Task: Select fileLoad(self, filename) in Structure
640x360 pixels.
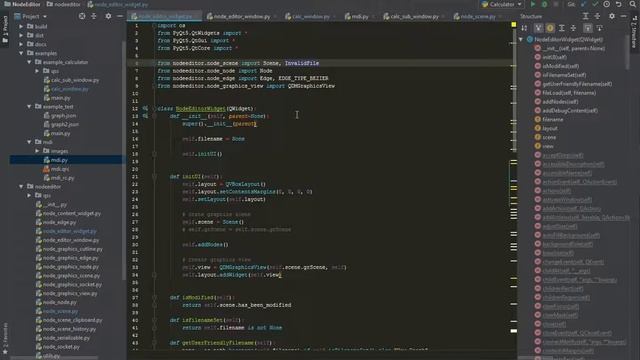Action: click(569, 93)
